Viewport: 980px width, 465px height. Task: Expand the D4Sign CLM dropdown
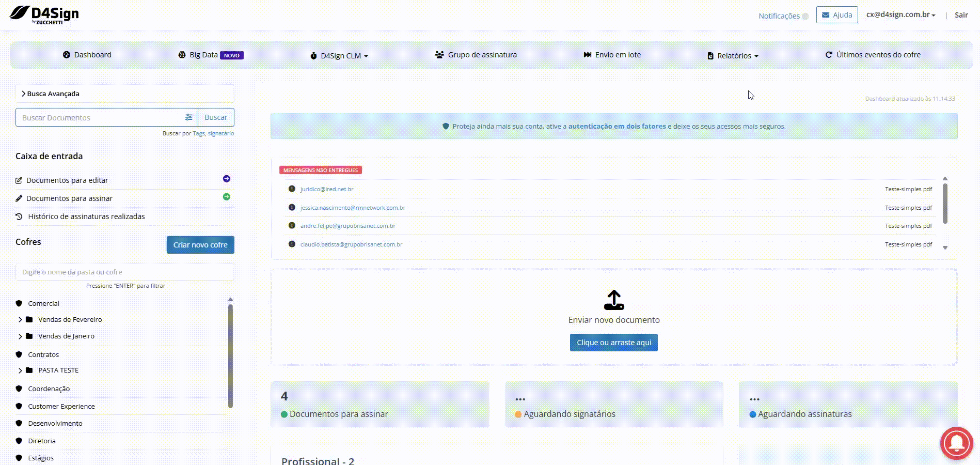[339, 55]
